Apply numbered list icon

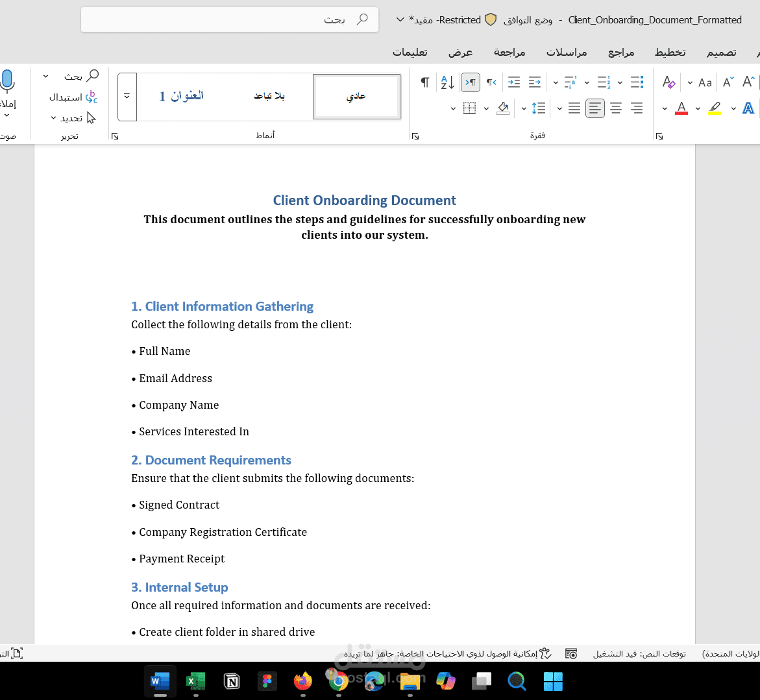(x=604, y=82)
